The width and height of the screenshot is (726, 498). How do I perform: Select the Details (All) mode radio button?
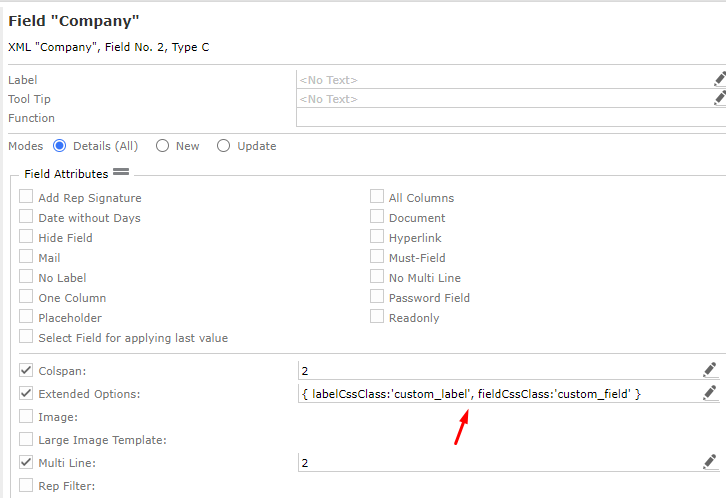(59, 146)
